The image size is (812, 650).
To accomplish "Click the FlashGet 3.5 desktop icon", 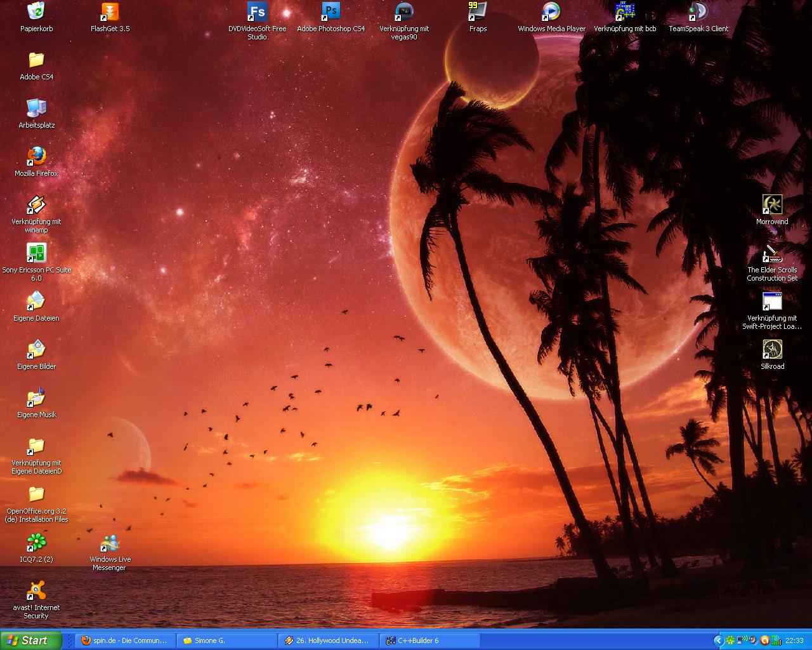I will pos(110,12).
